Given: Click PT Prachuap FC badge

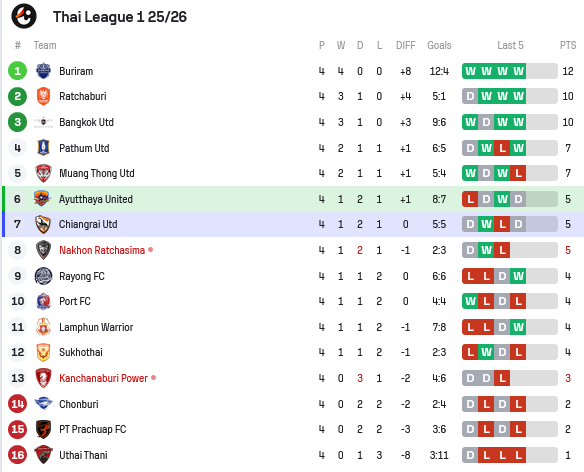Looking at the screenshot, I should tap(43, 429).
